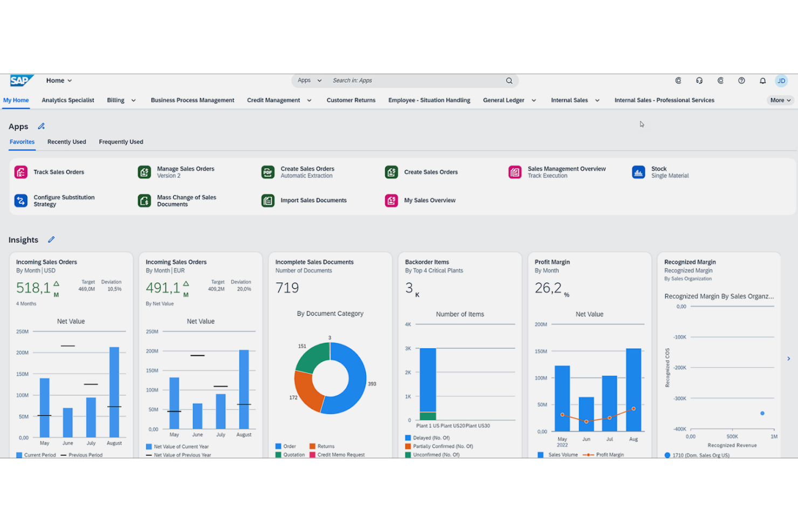Show next Insights cards with right arrow
798x532 pixels.
(x=788, y=358)
